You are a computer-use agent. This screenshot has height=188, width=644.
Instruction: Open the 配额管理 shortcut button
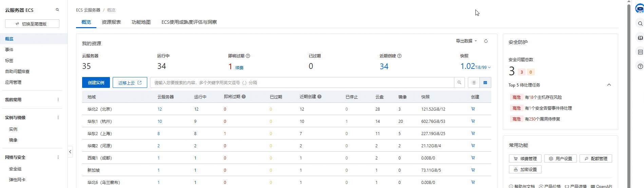point(596,158)
